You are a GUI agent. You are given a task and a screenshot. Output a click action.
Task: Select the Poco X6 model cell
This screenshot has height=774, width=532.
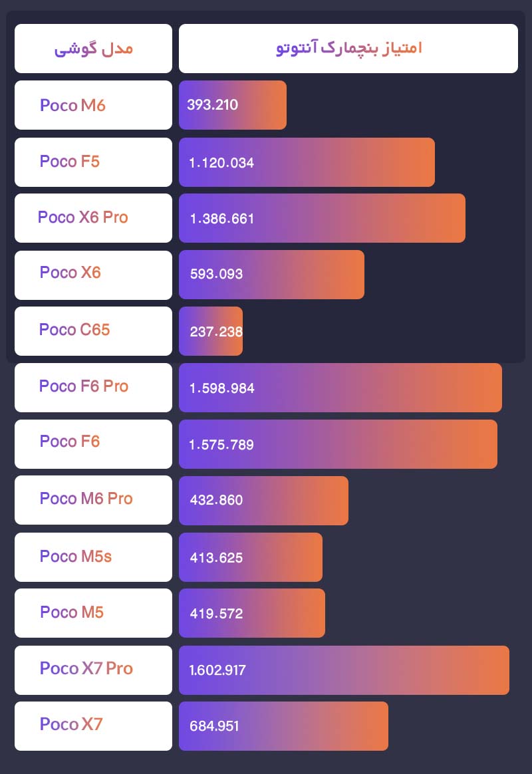click(x=93, y=273)
